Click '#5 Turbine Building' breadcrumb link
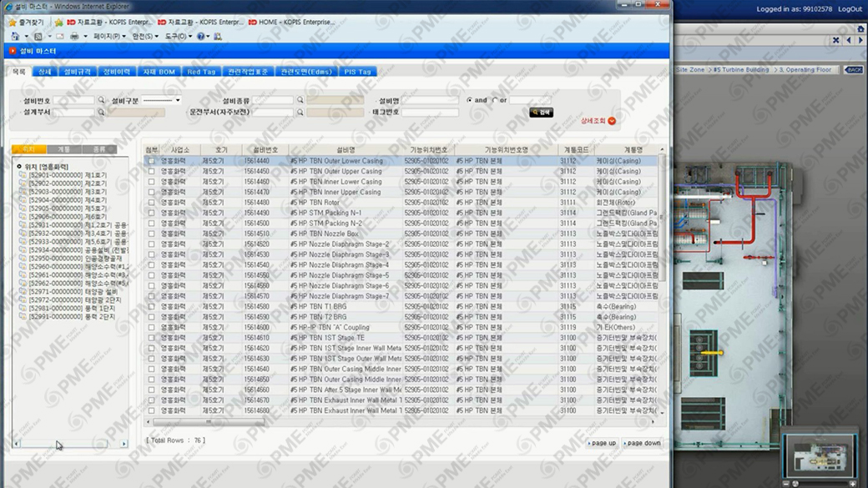Image resolution: width=868 pixels, height=488 pixels. pos(740,70)
